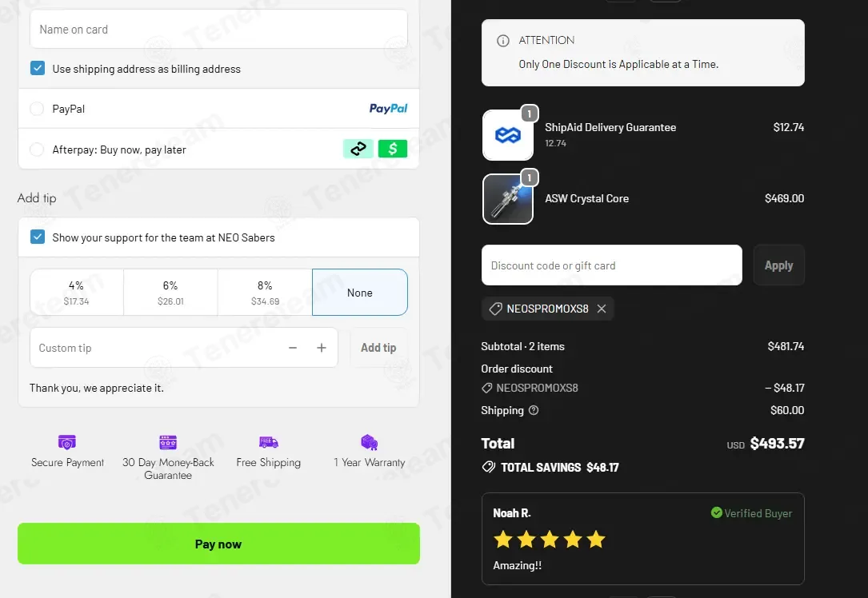Image resolution: width=868 pixels, height=598 pixels.
Task: Click the Afterpay loop arrows icon
Action: coord(358,149)
